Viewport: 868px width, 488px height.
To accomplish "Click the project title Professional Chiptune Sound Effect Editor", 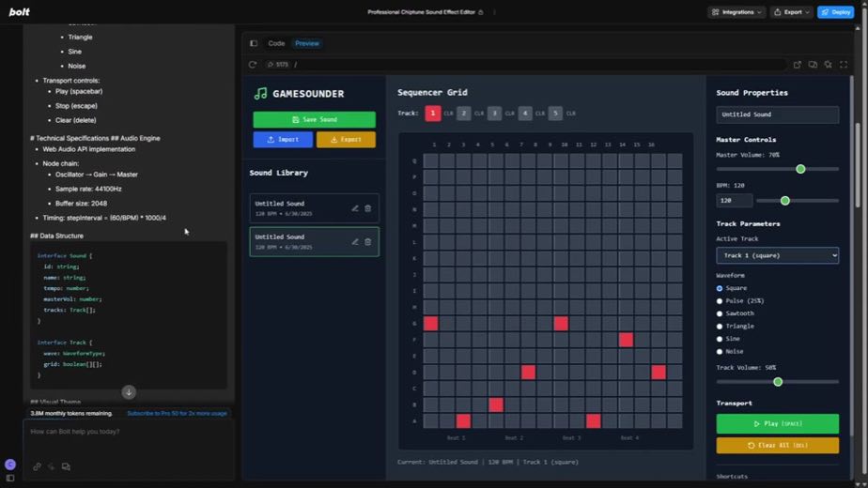I will (x=421, y=12).
